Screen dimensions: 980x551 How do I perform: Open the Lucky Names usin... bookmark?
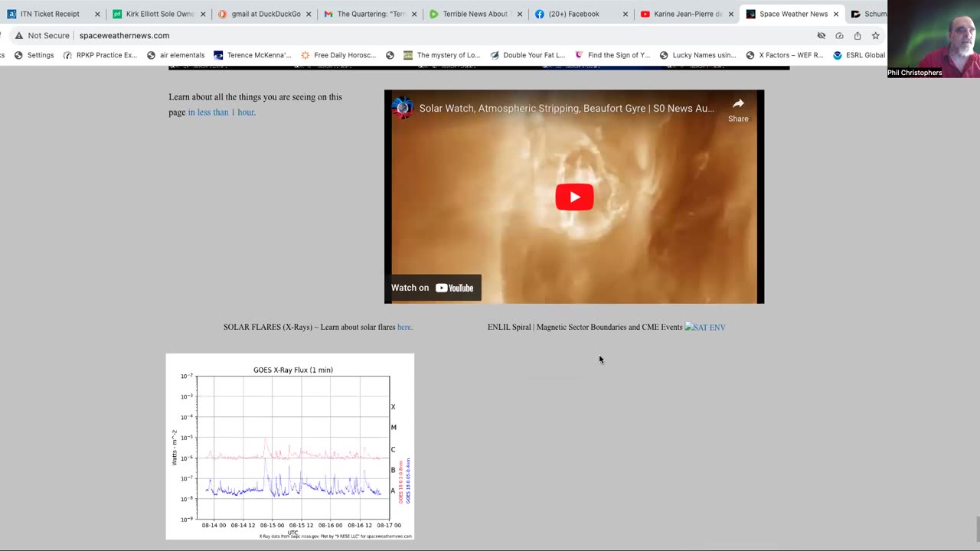(x=697, y=55)
